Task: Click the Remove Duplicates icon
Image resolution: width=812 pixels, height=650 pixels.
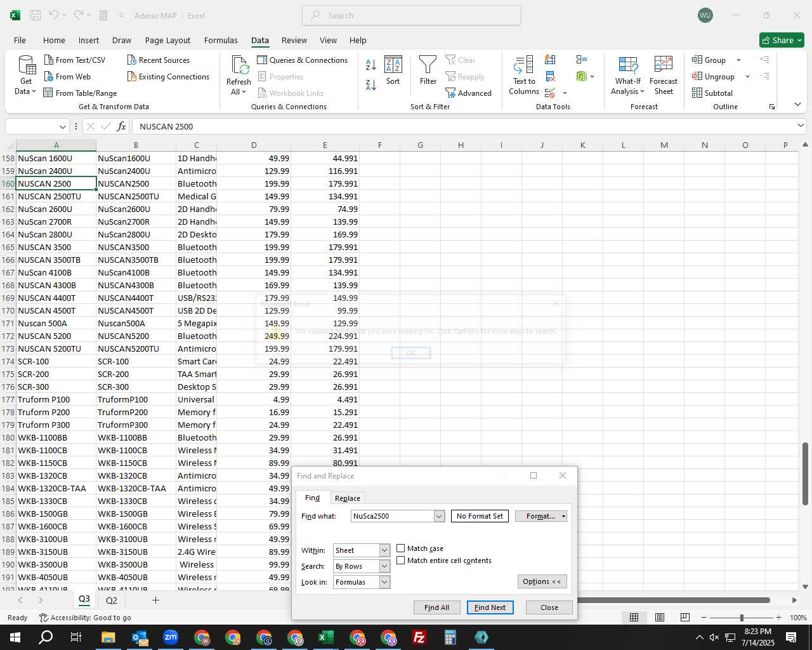Action: click(551, 77)
